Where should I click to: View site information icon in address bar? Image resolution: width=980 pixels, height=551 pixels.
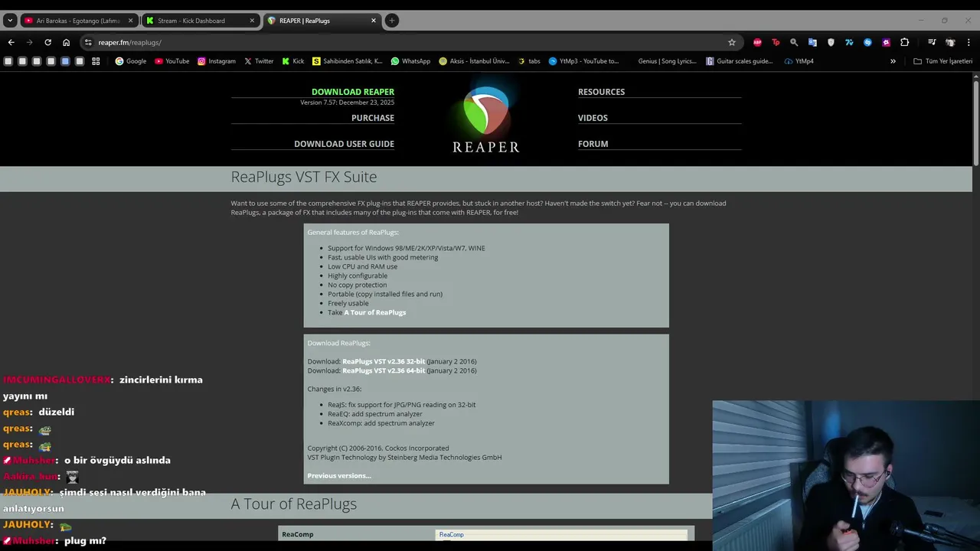click(88, 42)
